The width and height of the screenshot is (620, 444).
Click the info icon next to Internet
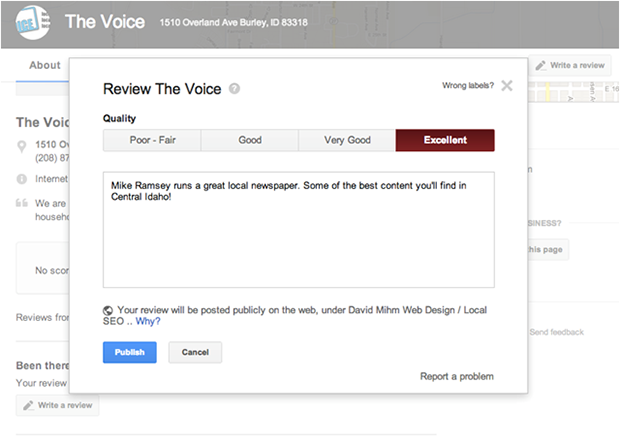(22, 179)
